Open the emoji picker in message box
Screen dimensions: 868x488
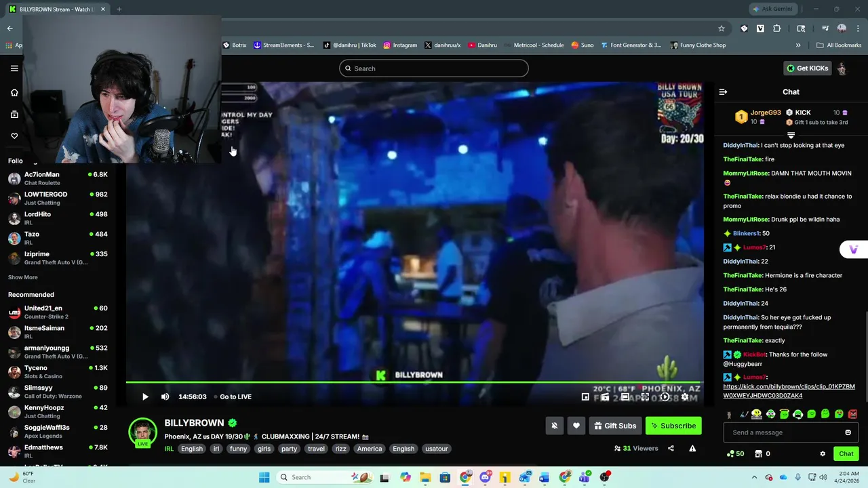click(848, 432)
